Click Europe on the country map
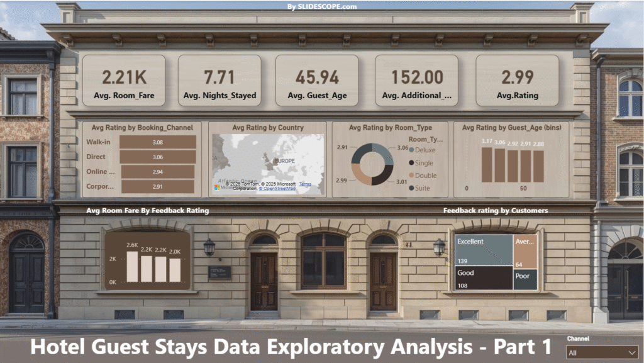The width and height of the screenshot is (644, 363). 282,161
